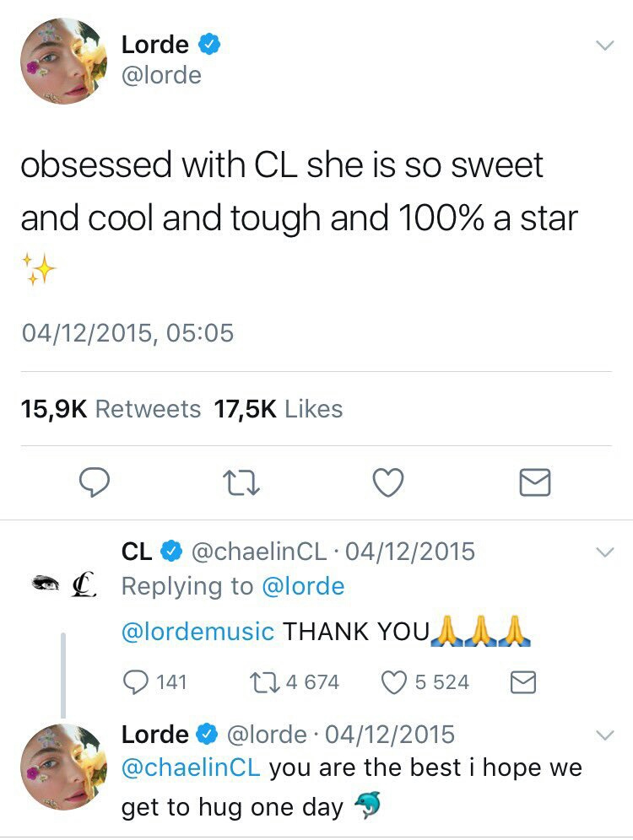Screen dimensions: 633x840
Task: Open @chaelinCL handle in CL's reply header
Action: pos(259,552)
